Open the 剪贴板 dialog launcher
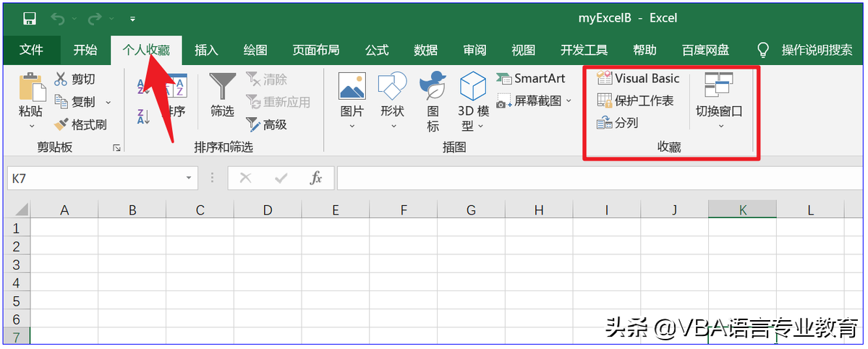The height and width of the screenshot is (349, 868). tap(116, 147)
